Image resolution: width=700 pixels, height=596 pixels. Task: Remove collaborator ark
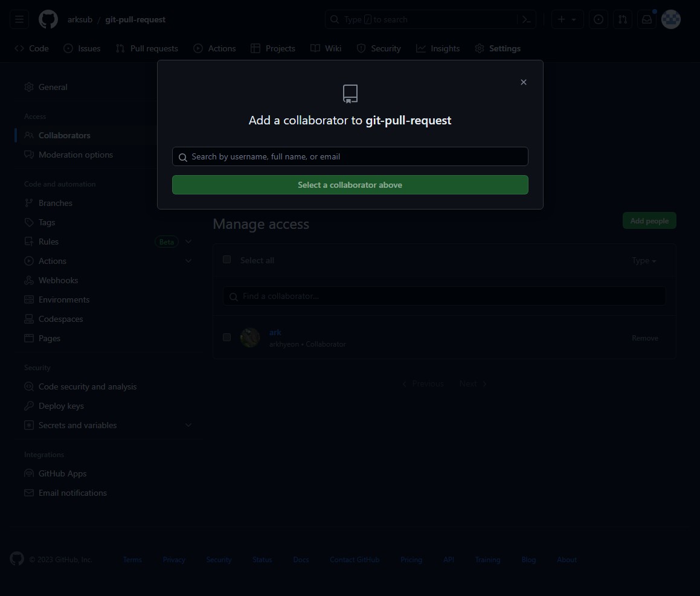click(x=644, y=338)
